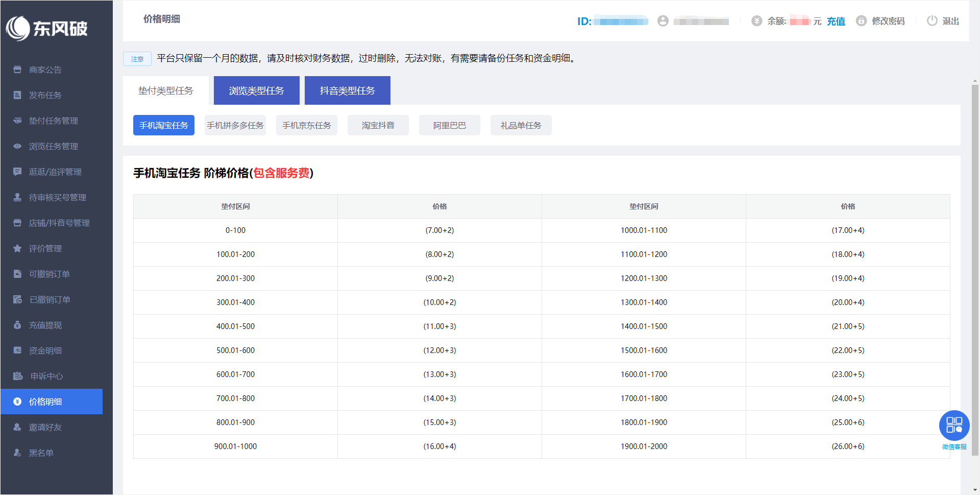
Task: Click the 0-100 range cell
Action: tap(235, 230)
